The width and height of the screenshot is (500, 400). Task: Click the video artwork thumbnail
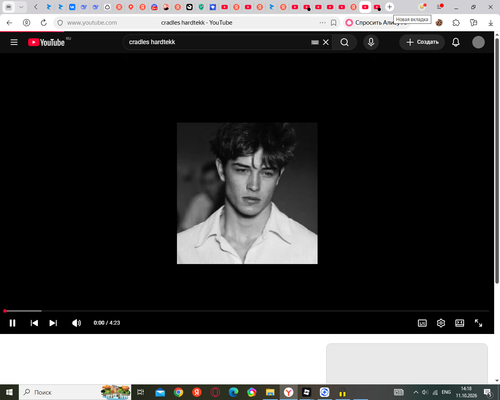pos(247,193)
